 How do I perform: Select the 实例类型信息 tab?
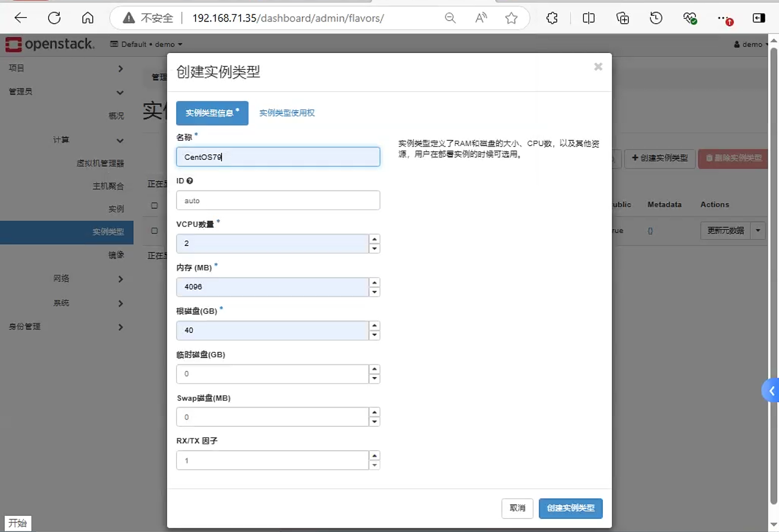click(212, 113)
